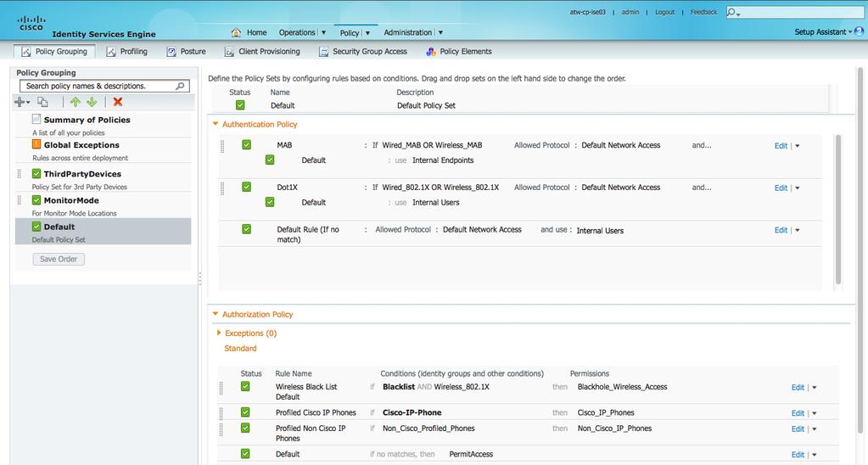868x465 pixels.
Task: Open the Administration menu
Action: pyautogui.click(x=413, y=32)
